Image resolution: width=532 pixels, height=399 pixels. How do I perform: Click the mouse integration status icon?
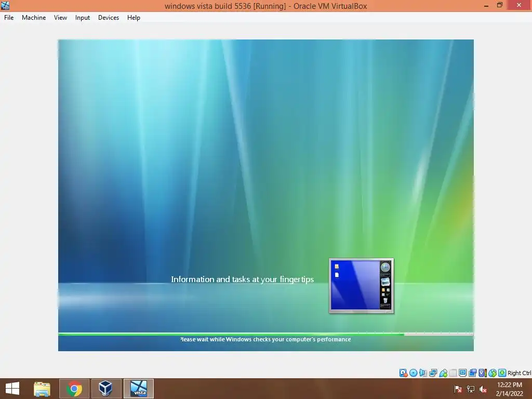click(493, 373)
